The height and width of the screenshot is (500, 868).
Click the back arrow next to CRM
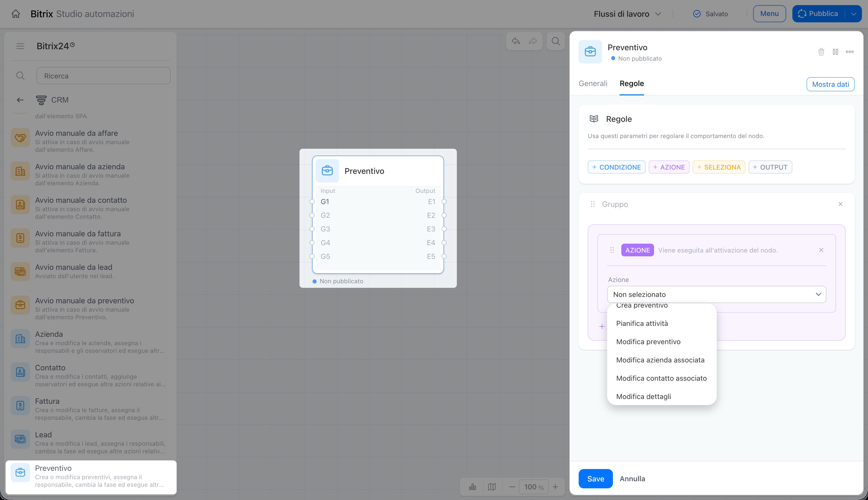pos(20,100)
